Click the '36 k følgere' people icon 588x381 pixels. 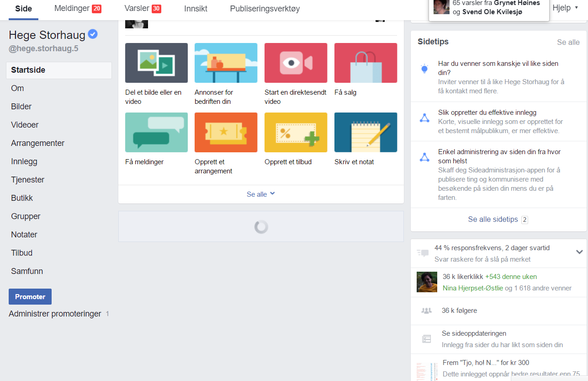426,311
